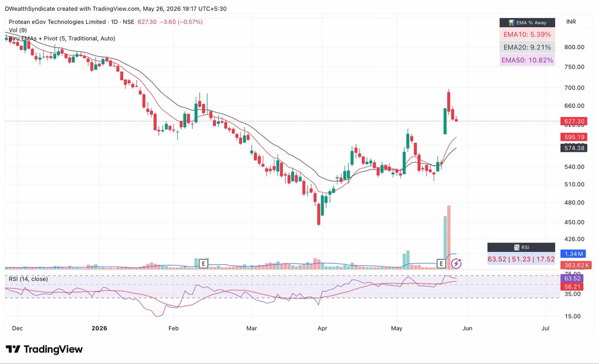This screenshot has width=599, height=364.
Task: Click the May label on the time axis
Action: click(397, 328)
